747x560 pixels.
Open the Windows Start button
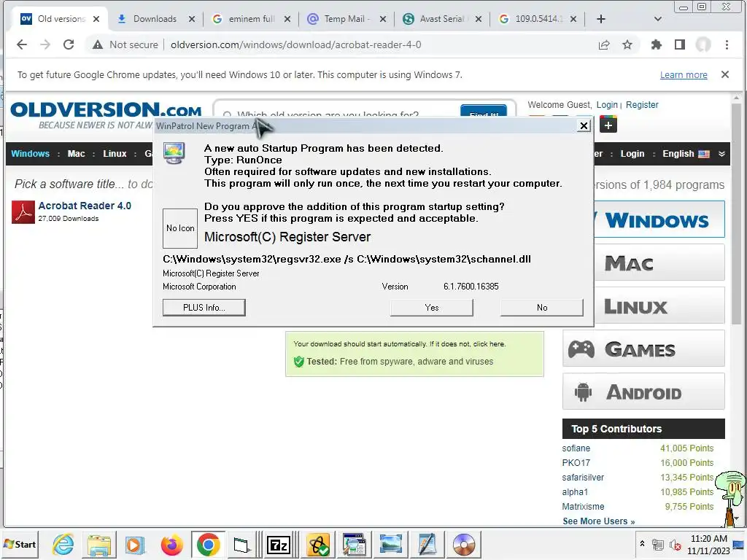coord(20,544)
